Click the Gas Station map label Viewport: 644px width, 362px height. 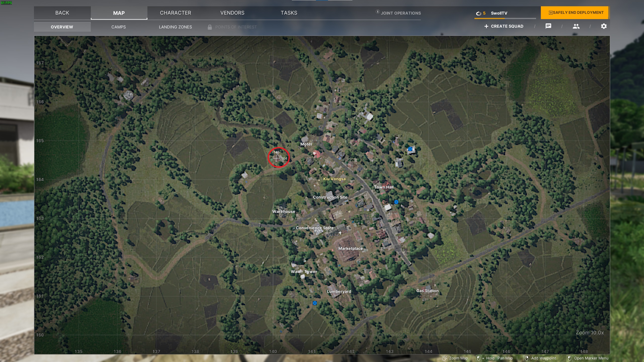427,291
